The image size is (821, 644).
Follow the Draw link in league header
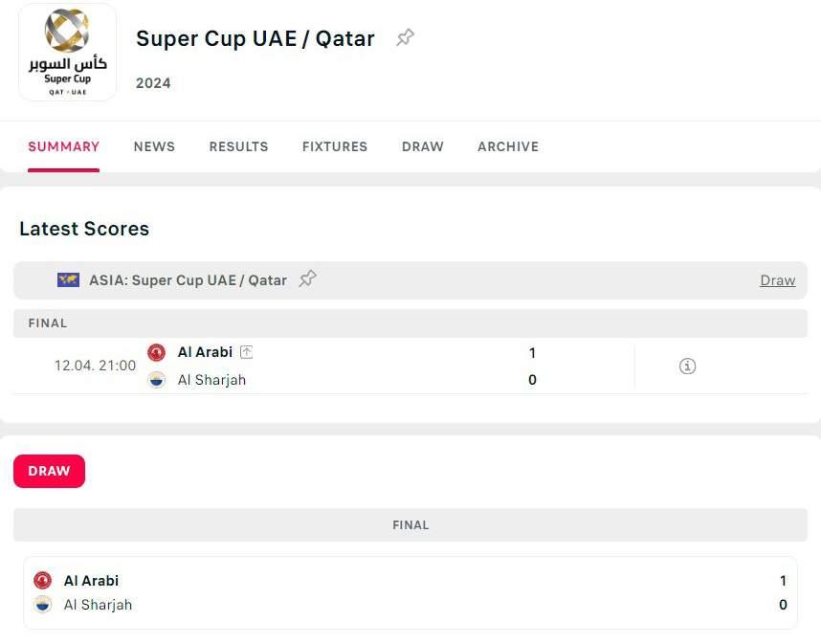777,280
